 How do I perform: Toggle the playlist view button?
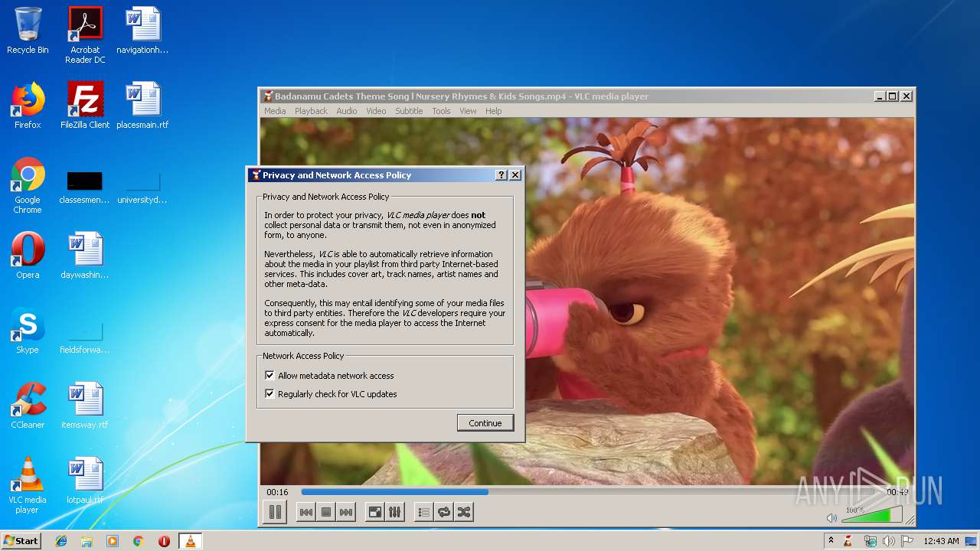pyautogui.click(x=424, y=512)
